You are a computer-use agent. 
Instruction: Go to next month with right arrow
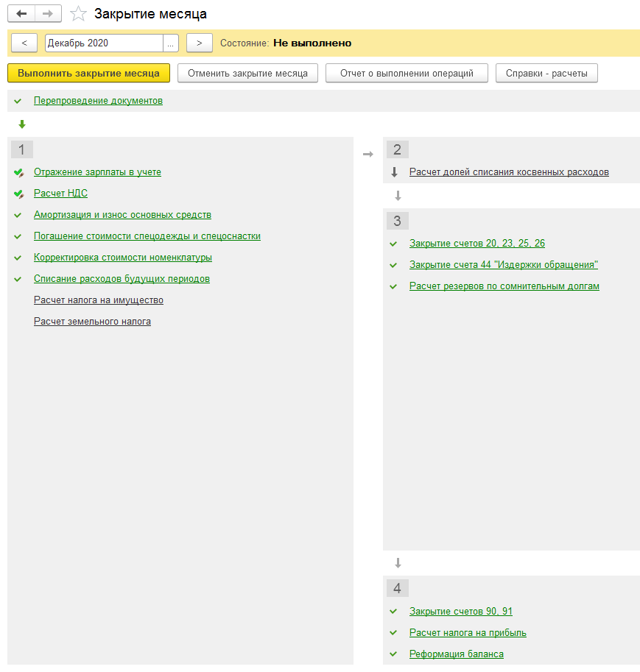coord(199,43)
